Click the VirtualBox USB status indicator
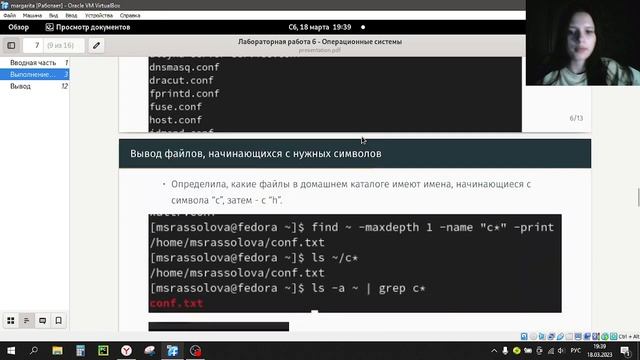 (x=560, y=336)
